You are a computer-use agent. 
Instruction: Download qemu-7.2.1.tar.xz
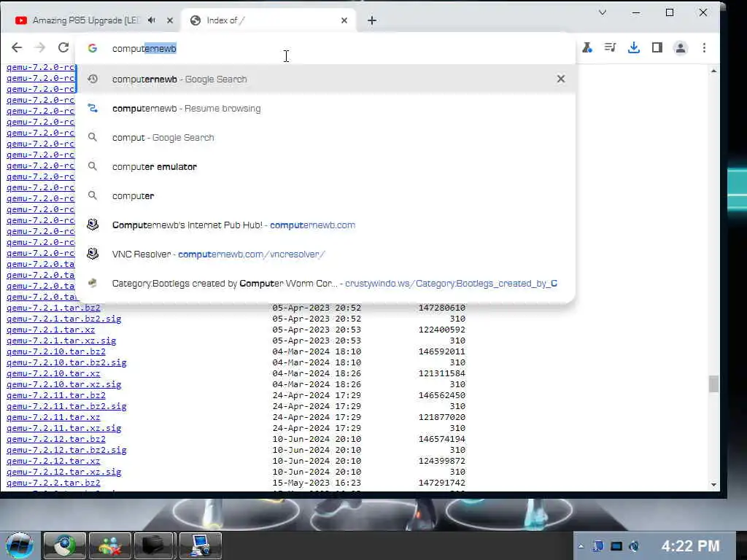50,330
